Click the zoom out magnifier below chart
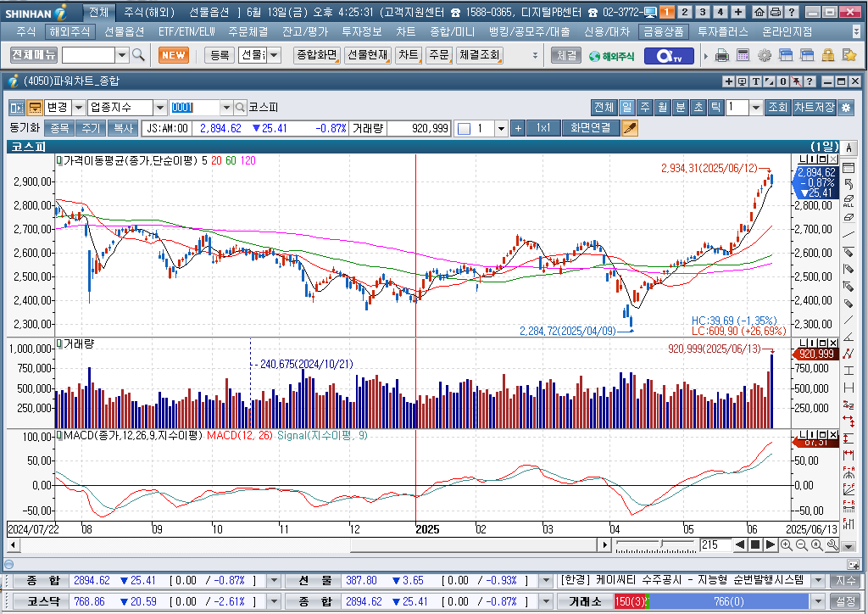Image resolution: width=868 pixels, height=614 pixels. (x=802, y=544)
